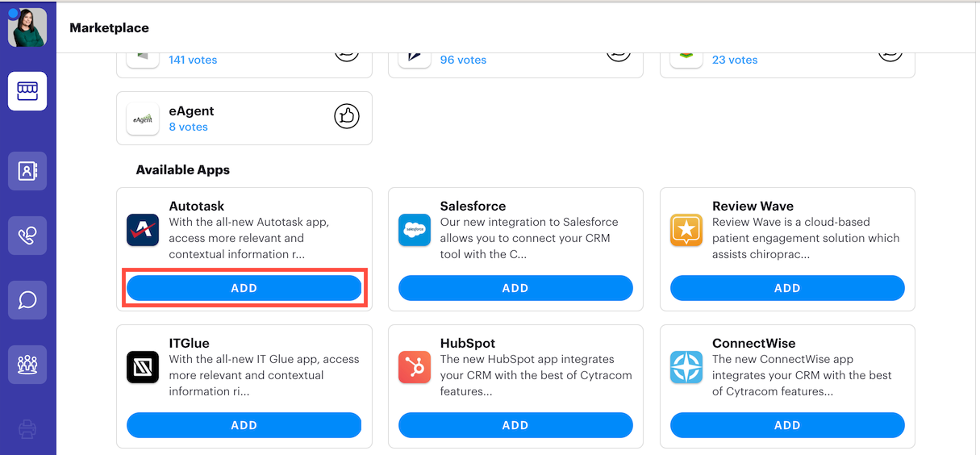Open the Fax printer sidebar icon
Image resolution: width=980 pixels, height=455 pixels.
coord(27,428)
